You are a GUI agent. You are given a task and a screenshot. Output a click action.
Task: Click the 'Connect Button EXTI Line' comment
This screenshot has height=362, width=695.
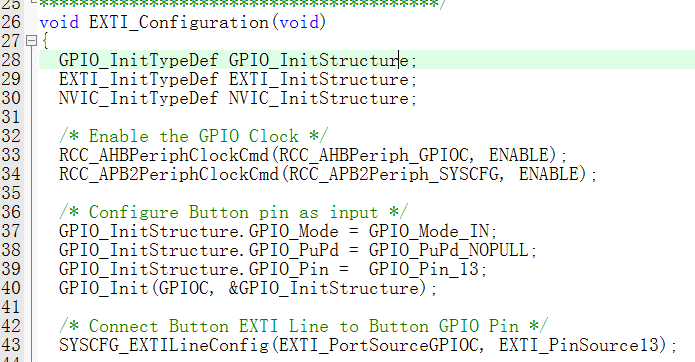tap(304, 327)
